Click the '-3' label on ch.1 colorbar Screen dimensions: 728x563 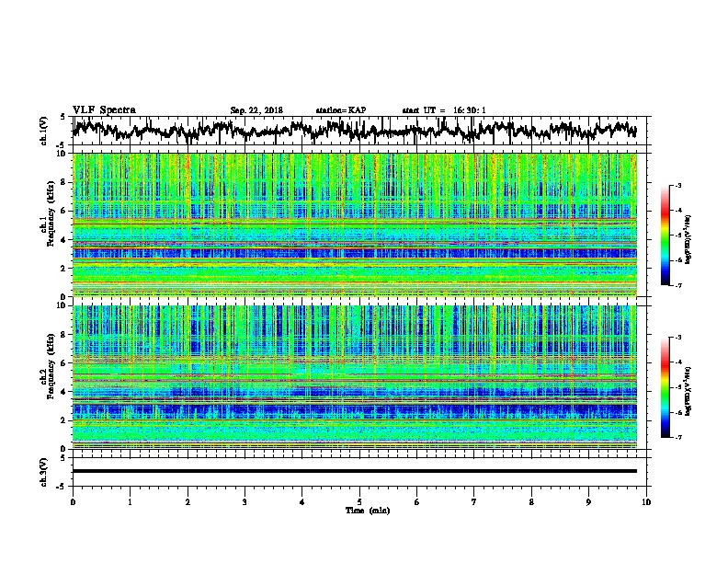(x=677, y=185)
